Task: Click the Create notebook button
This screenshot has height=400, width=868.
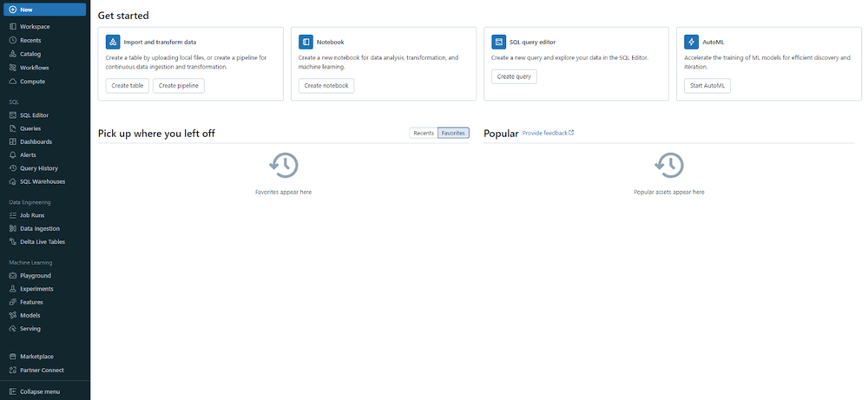Action: [326, 86]
